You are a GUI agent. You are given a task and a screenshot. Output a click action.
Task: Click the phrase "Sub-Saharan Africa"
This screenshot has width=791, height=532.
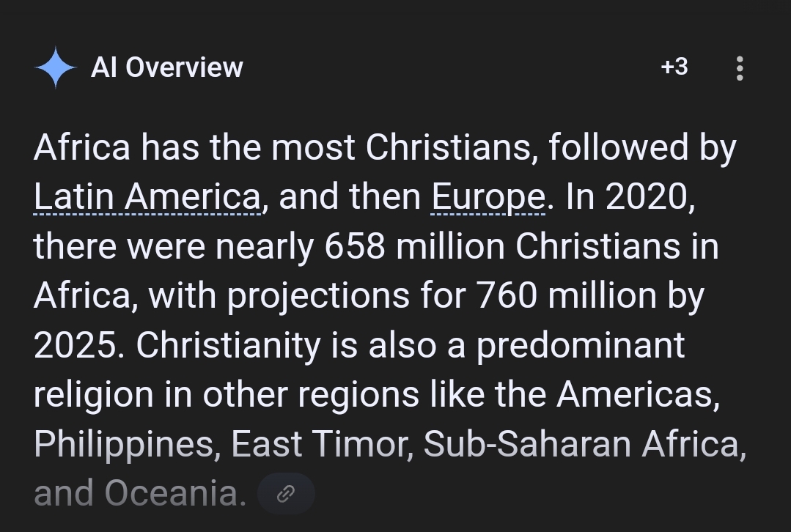pos(584,445)
